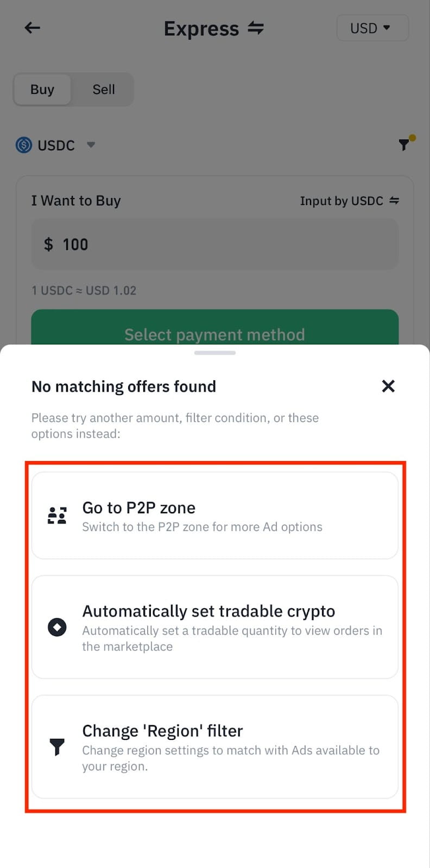The width and height of the screenshot is (430, 868).
Task: Click the amount input field showing 100
Action: pos(215,244)
